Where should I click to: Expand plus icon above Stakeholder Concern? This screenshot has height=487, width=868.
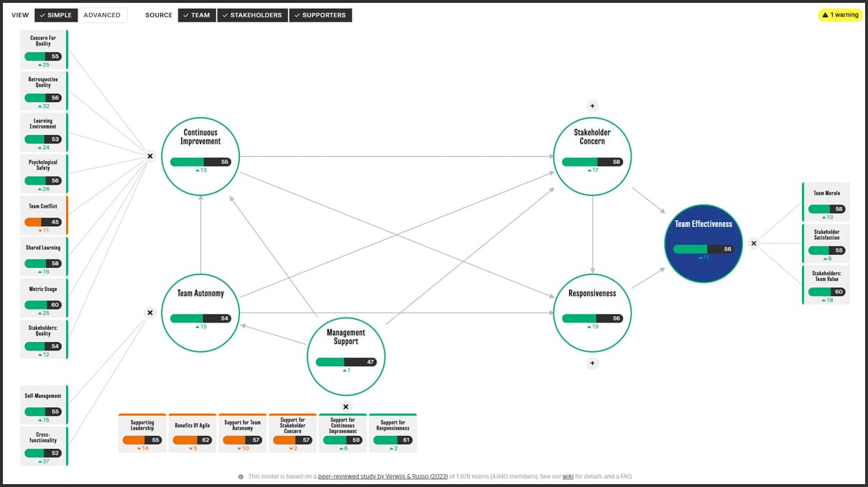pyautogui.click(x=592, y=106)
